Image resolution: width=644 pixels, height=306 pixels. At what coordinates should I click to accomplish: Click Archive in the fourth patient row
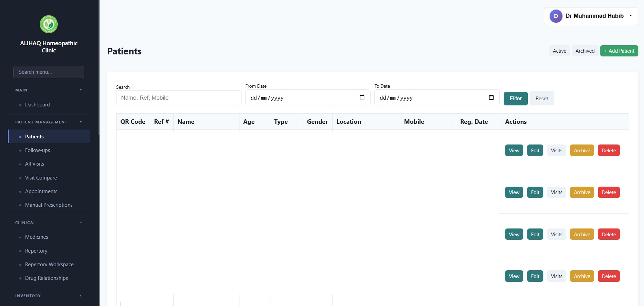tap(582, 276)
